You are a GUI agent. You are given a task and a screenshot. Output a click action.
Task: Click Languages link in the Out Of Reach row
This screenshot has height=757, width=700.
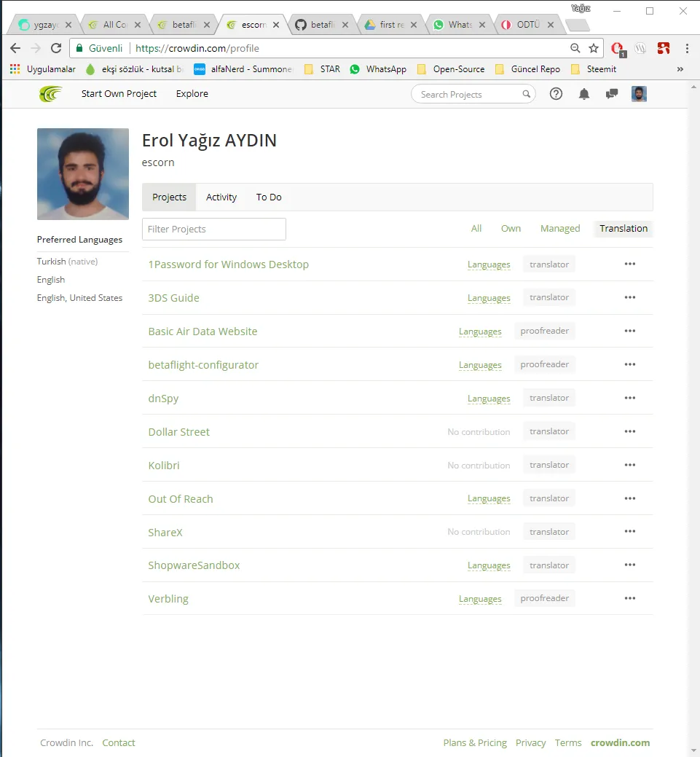pos(489,498)
